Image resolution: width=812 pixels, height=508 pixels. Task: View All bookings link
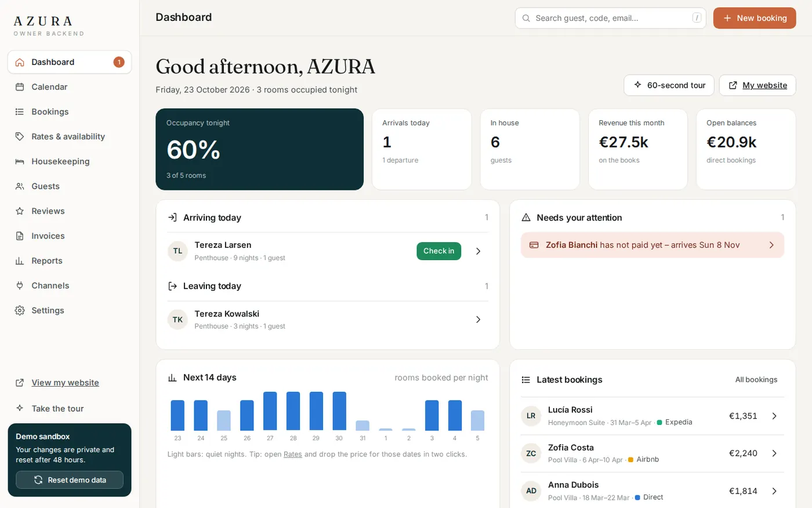tap(756, 380)
